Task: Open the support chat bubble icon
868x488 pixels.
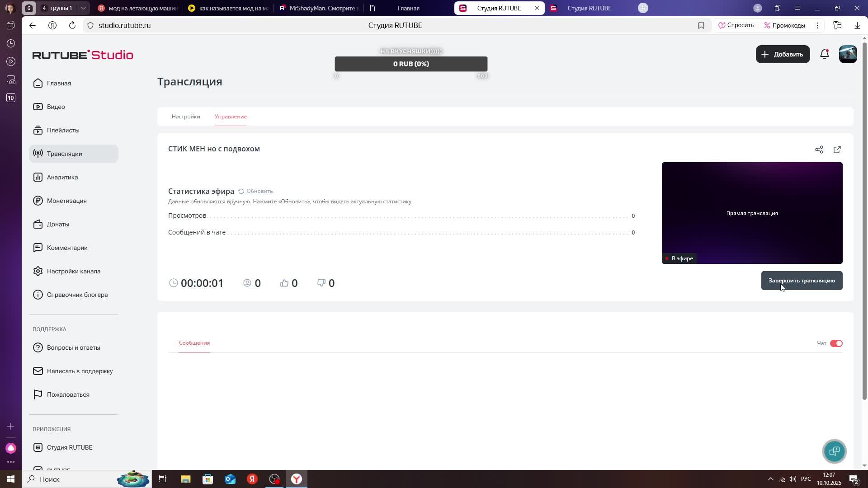Action: pyautogui.click(x=834, y=451)
